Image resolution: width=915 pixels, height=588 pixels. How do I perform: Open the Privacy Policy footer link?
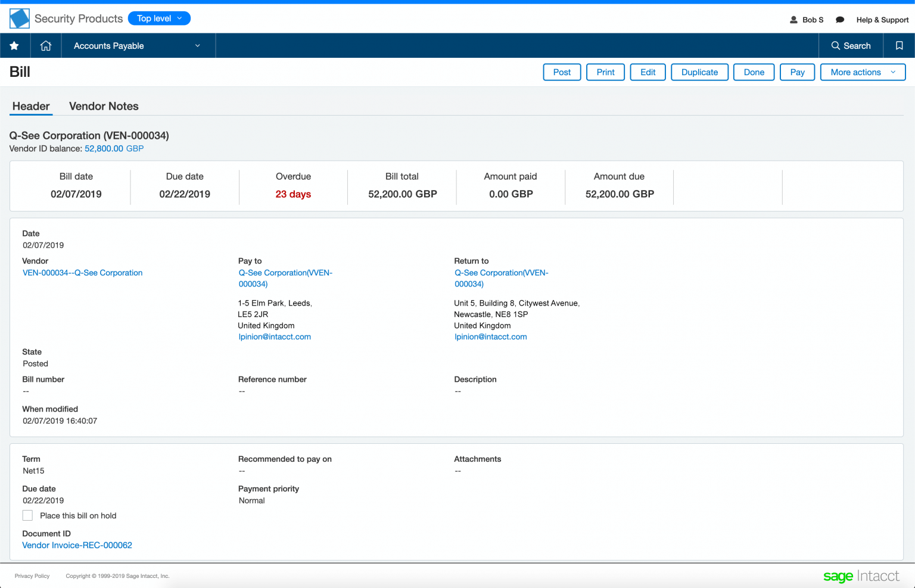coord(32,576)
